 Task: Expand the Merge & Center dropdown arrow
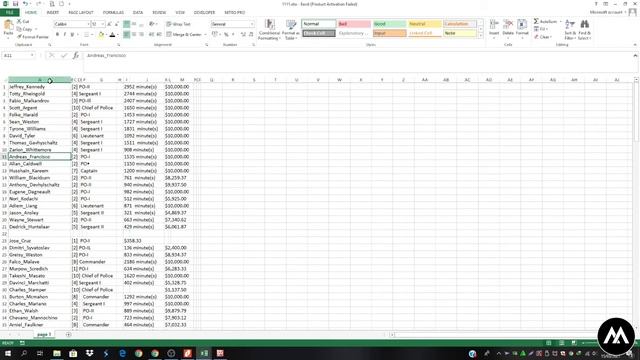tap(205, 35)
